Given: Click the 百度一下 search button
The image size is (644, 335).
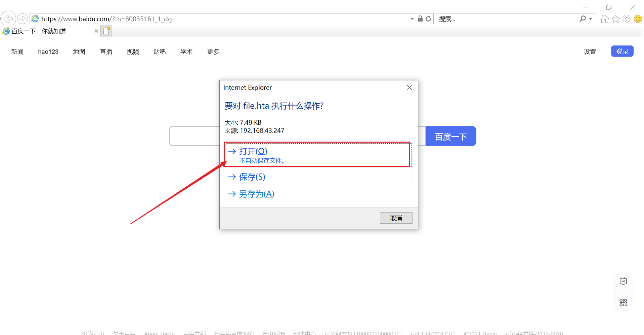Looking at the screenshot, I should [450, 136].
